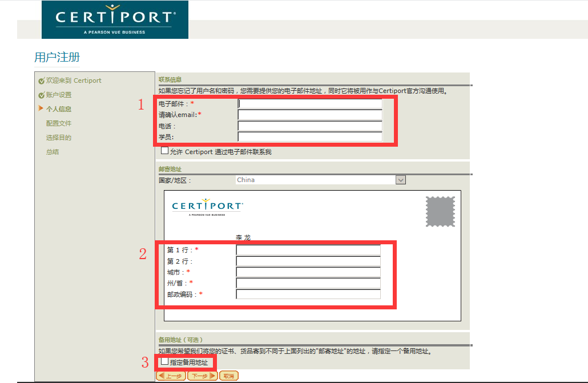
Task: Click the 电话 input field
Action: pyautogui.click(x=310, y=126)
